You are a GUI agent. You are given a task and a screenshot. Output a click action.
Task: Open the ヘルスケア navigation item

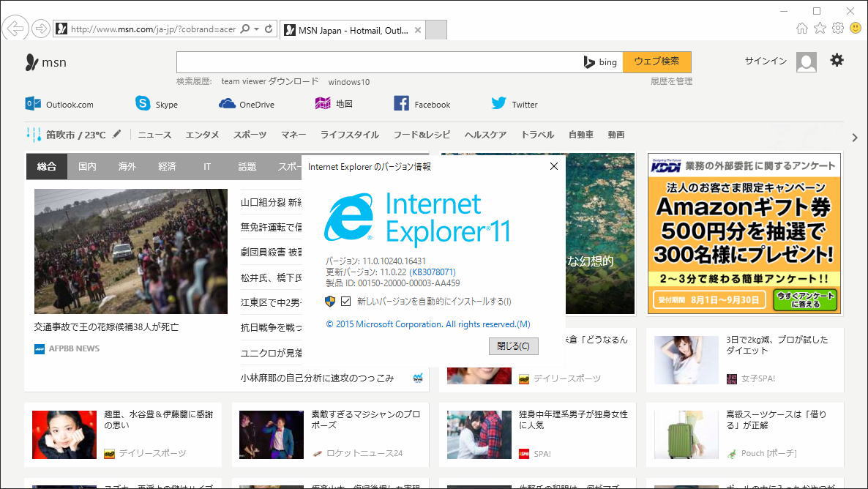pos(485,135)
